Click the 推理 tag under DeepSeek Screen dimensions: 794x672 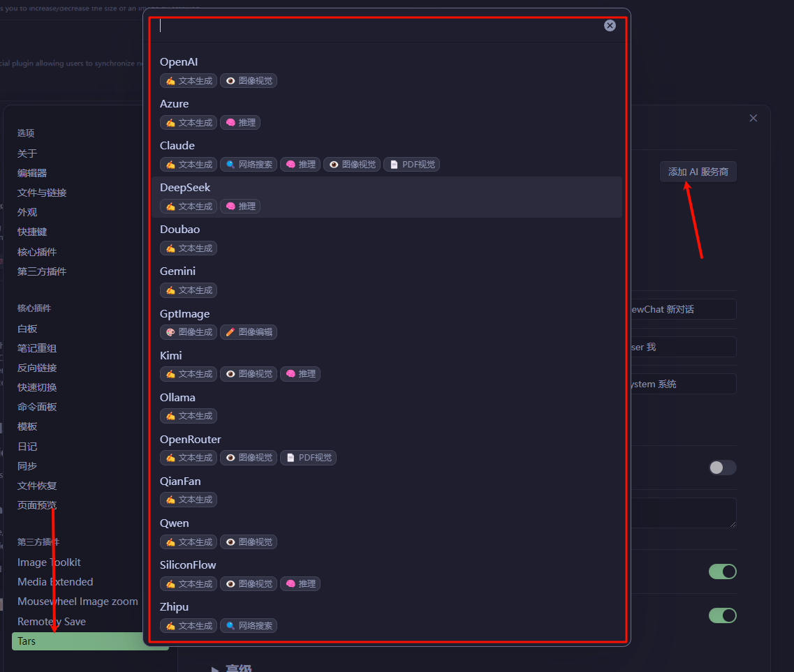[240, 207]
